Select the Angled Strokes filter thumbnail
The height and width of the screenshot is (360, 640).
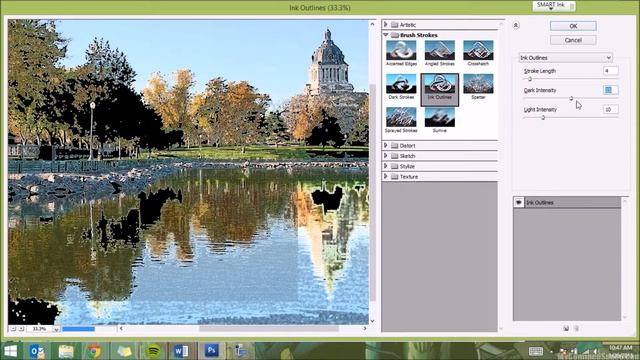pos(440,50)
